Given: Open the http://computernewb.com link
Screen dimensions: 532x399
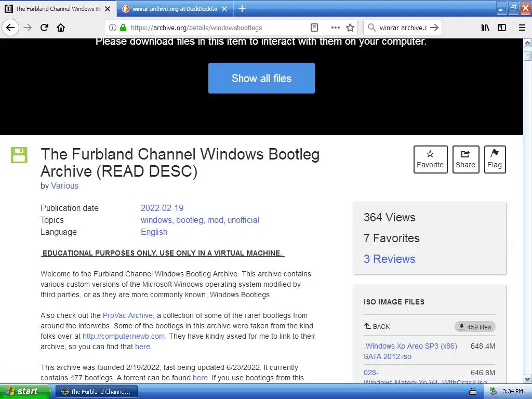Looking at the screenshot, I should click(124, 336).
